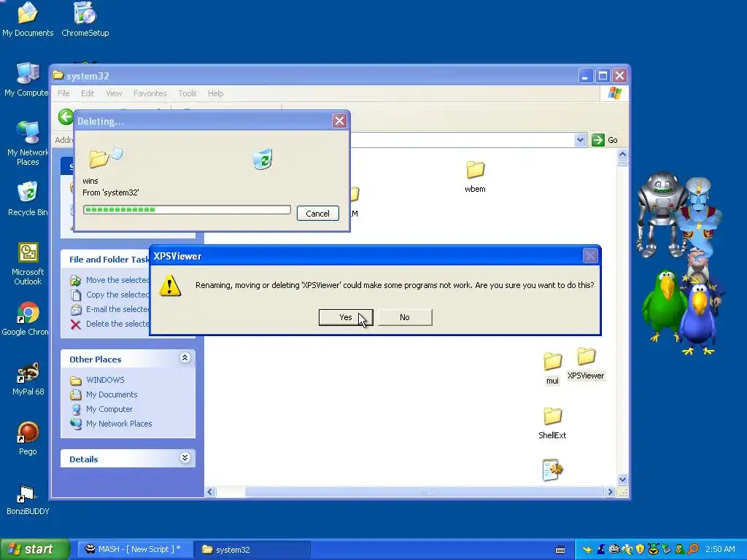Close the Deleting progress dialog
Screen dimensions: 747x560
tap(339, 121)
